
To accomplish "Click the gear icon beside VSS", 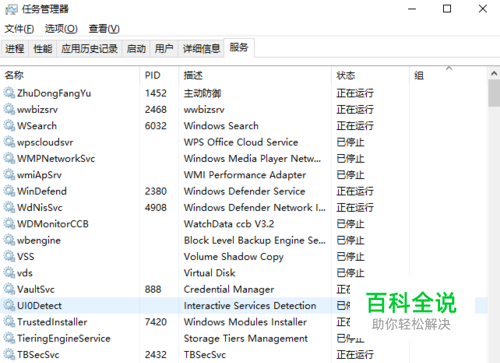I will [x=9, y=256].
